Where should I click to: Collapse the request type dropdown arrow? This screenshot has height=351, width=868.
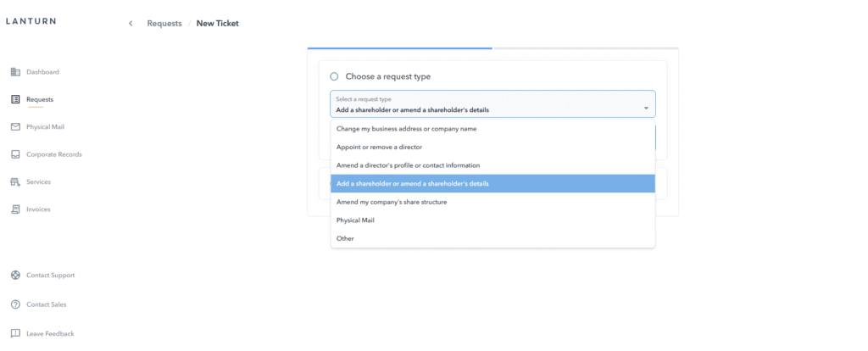646,109
